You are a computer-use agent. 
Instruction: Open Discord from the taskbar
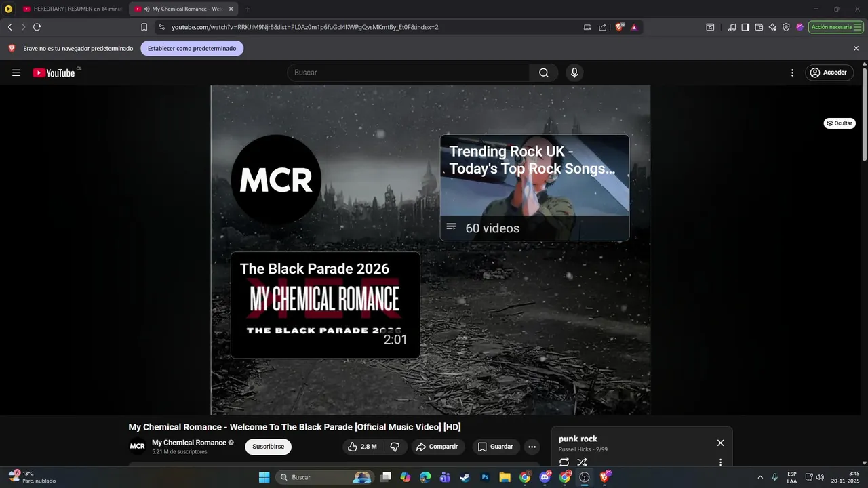[545, 477]
